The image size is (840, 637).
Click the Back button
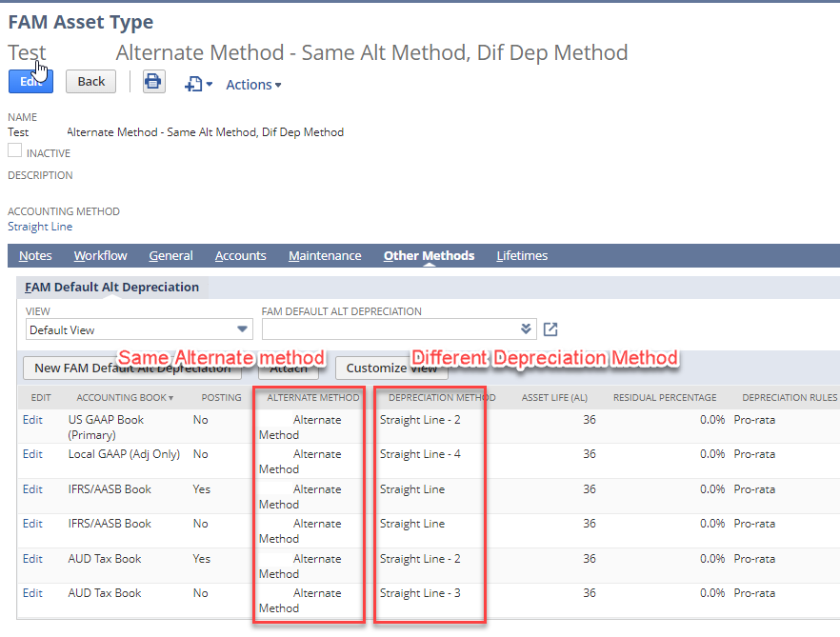pos(90,81)
